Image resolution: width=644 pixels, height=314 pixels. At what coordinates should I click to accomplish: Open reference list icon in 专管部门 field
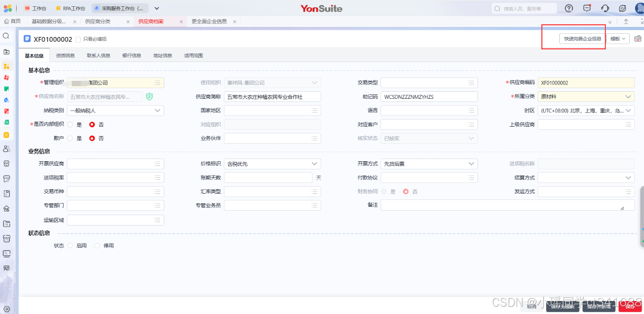[x=158, y=205]
